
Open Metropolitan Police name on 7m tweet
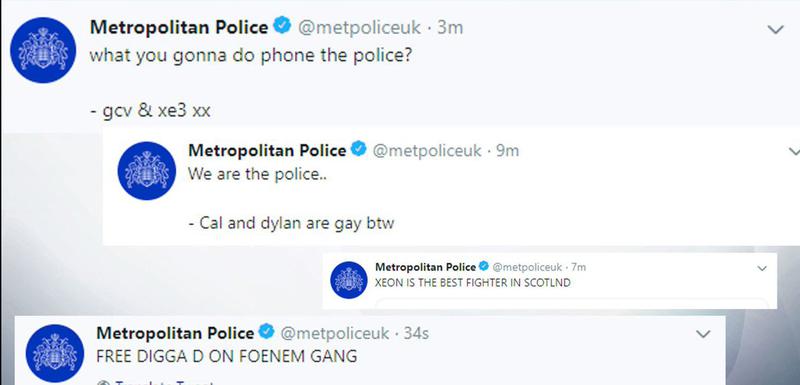(426, 267)
